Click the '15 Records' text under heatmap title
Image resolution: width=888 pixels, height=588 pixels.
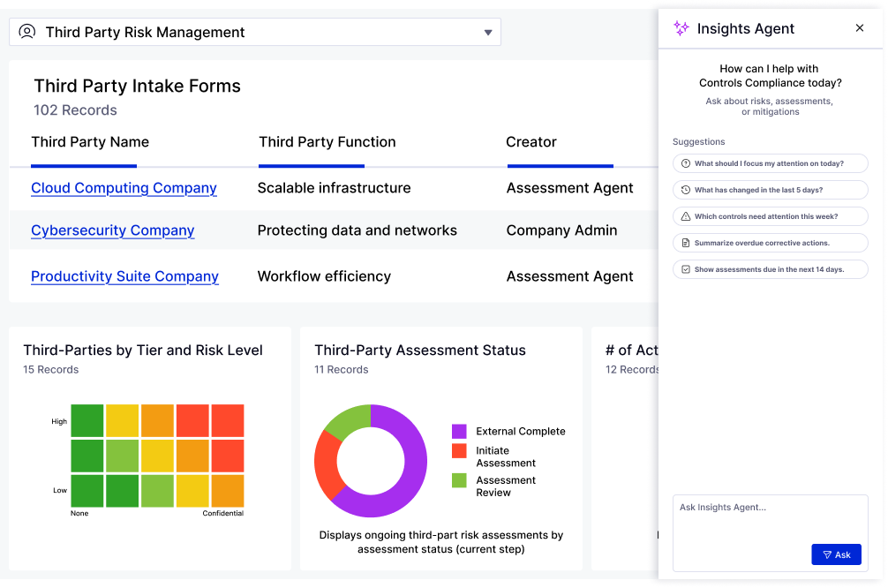pos(51,370)
